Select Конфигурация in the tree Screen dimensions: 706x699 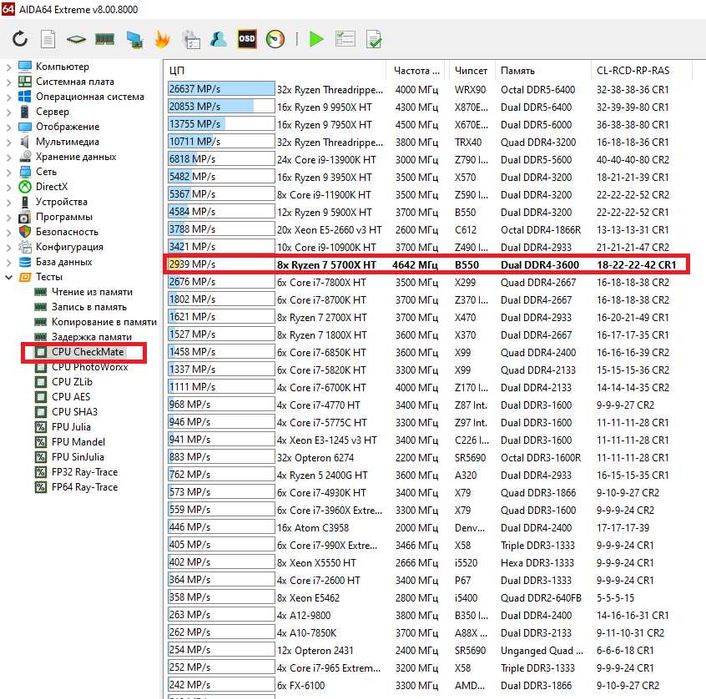point(69,247)
